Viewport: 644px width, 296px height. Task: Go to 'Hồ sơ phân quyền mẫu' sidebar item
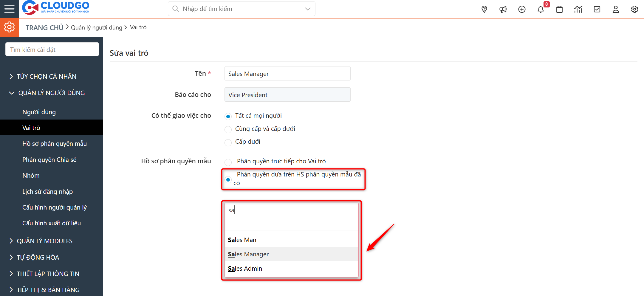[x=55, y=143]
